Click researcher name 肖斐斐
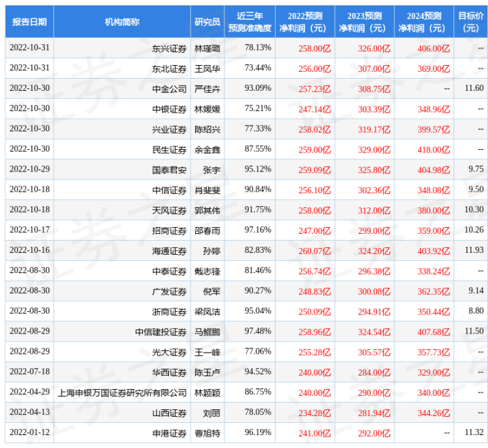Screen dimensions: 488x448 point(207,190)
